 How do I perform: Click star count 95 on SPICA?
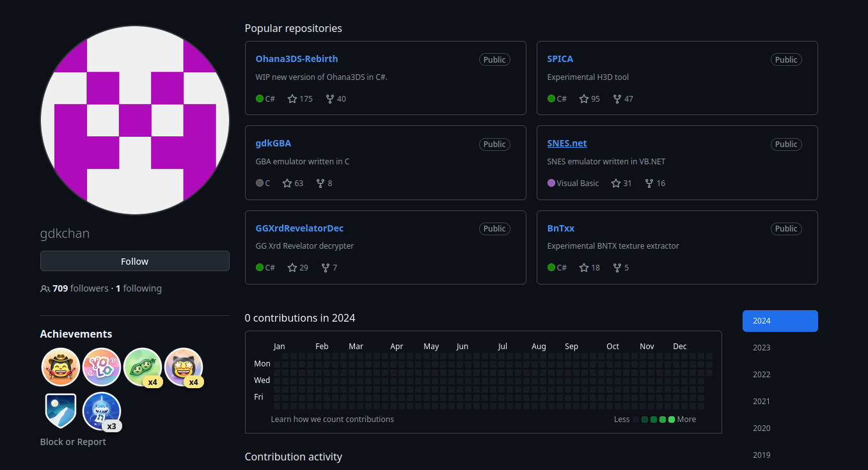tap(590, 98)
